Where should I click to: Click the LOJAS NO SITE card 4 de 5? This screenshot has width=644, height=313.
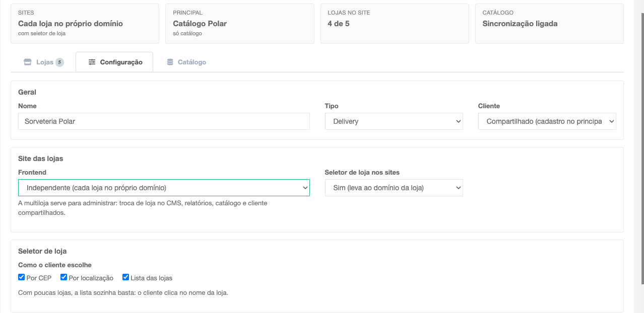(395, 24)
